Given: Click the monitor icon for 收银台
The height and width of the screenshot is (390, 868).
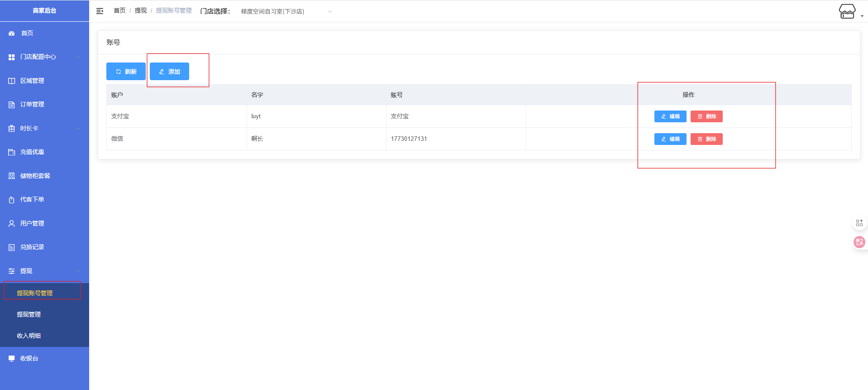Looking at the screenshot, I should [12, 358].
